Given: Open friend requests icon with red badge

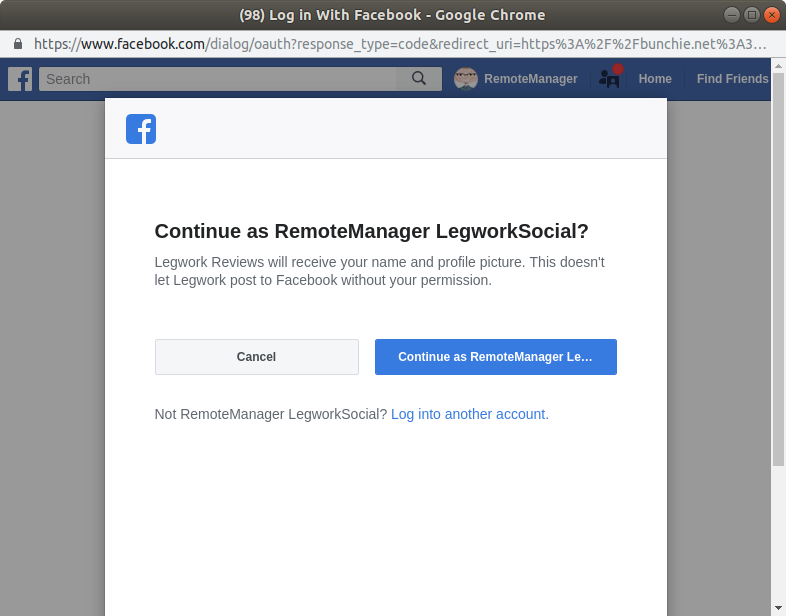Looking at the screenshot, I should click(609, 78).
